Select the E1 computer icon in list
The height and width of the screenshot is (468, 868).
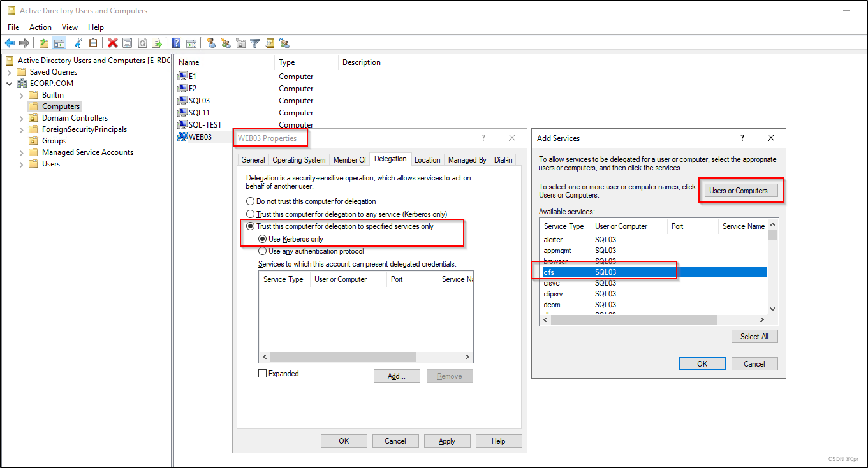(x=182, y=77)
